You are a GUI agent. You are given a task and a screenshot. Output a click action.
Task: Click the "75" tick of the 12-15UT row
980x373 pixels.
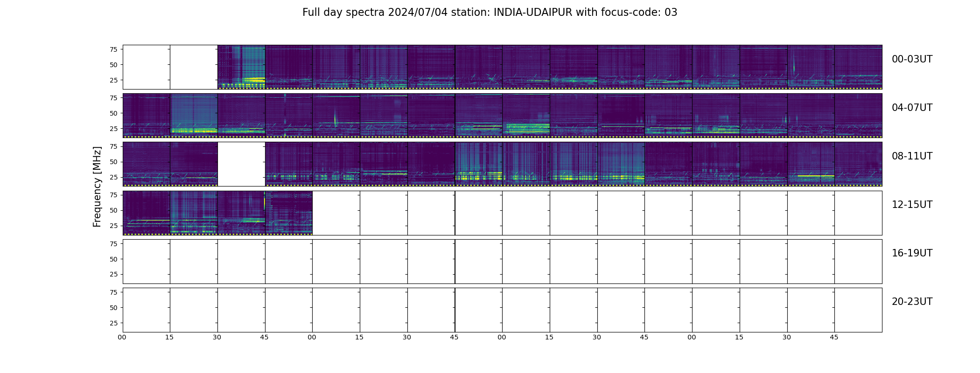(x=113, y=195)
